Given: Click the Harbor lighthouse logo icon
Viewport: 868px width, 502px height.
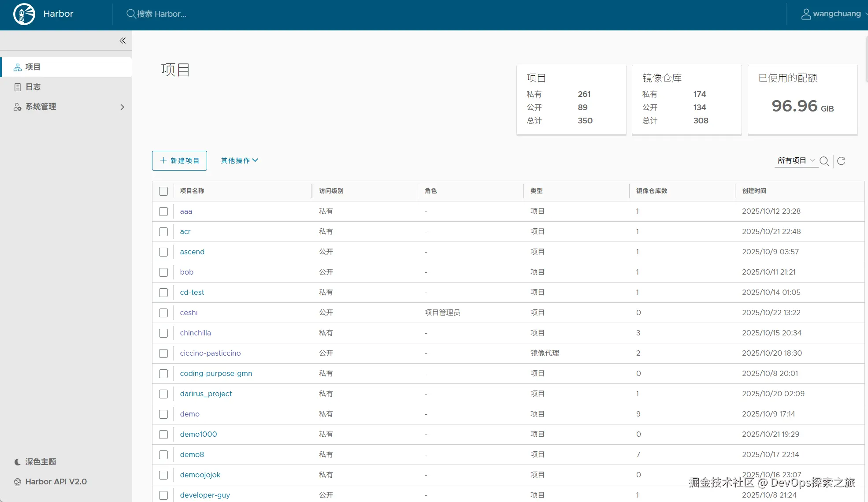Looking at the screenshot, I should (24, 14).
